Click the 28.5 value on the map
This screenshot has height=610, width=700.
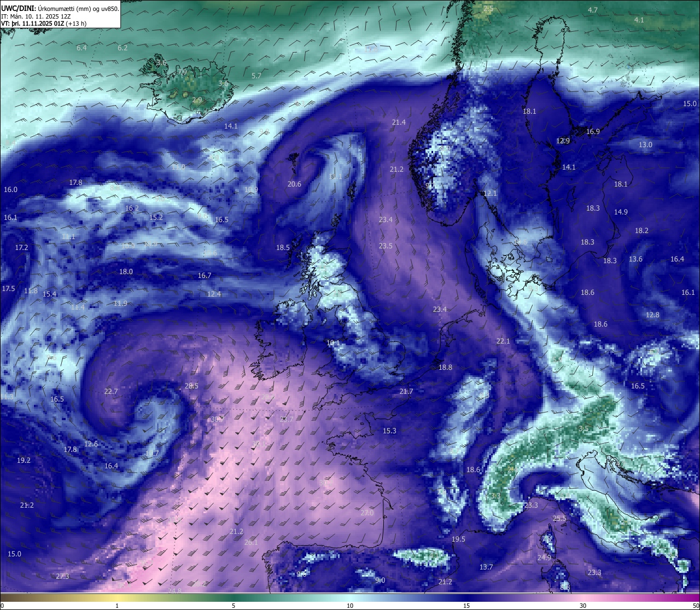pos(191,386)
